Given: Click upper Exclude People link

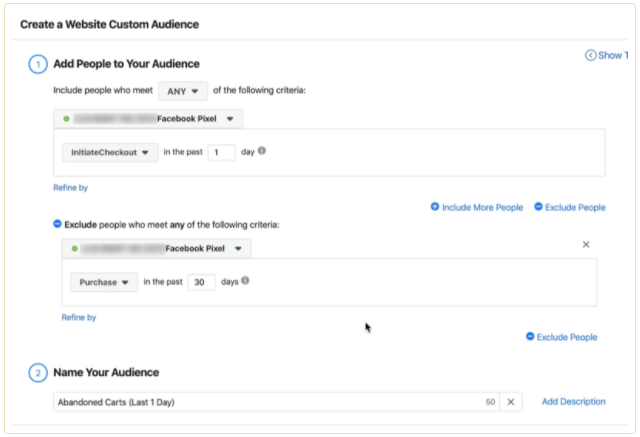Looking at the screenshot, I should coord(570,207).
